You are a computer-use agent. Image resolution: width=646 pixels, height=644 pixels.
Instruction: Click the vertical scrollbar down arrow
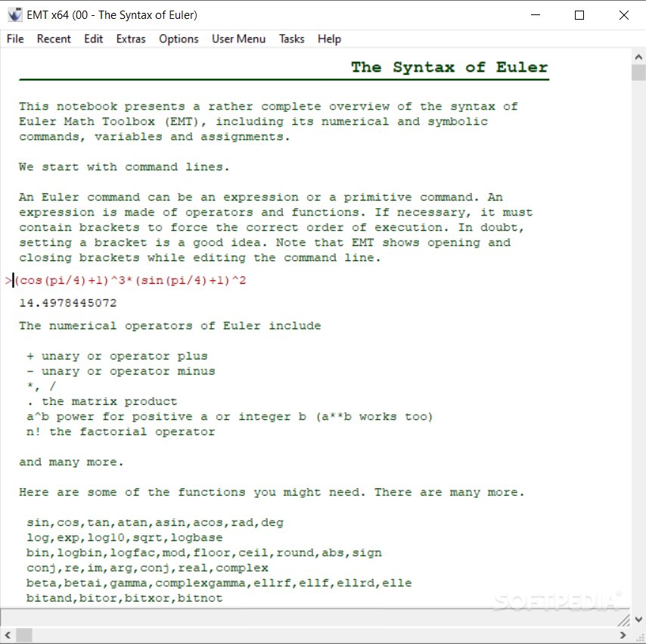click(x=638, y=619)
